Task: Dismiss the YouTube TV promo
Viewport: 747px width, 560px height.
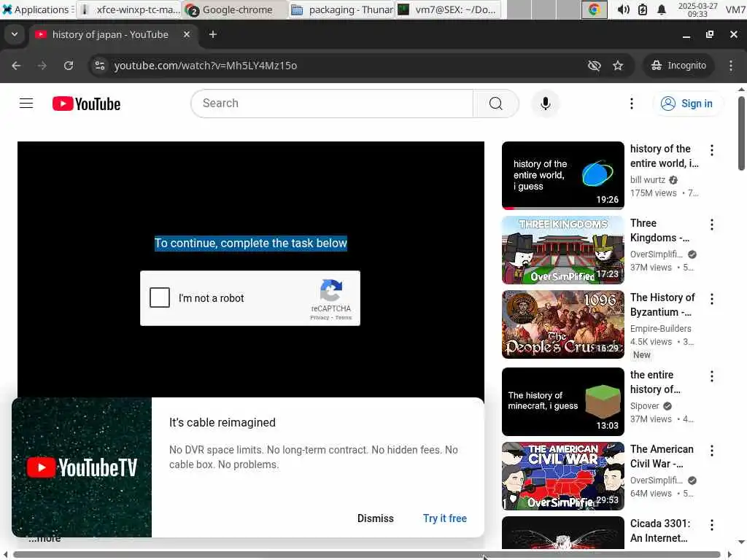Action: (x=376, y=518)
